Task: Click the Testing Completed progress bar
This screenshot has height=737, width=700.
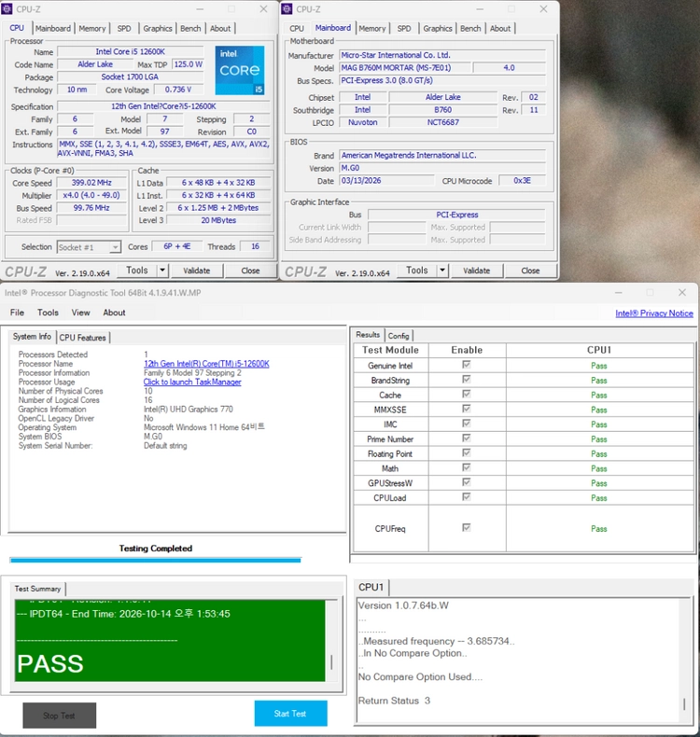Action: click(x=156, y=560)
